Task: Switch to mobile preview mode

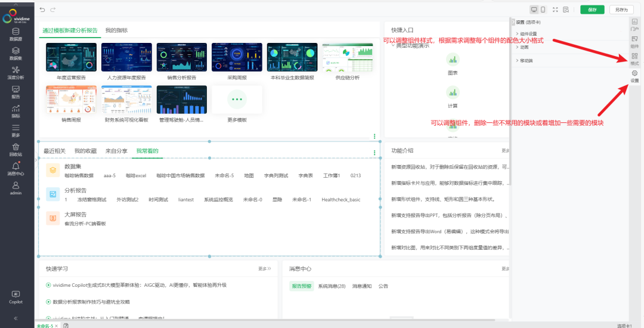Action: tap(543, 10)
